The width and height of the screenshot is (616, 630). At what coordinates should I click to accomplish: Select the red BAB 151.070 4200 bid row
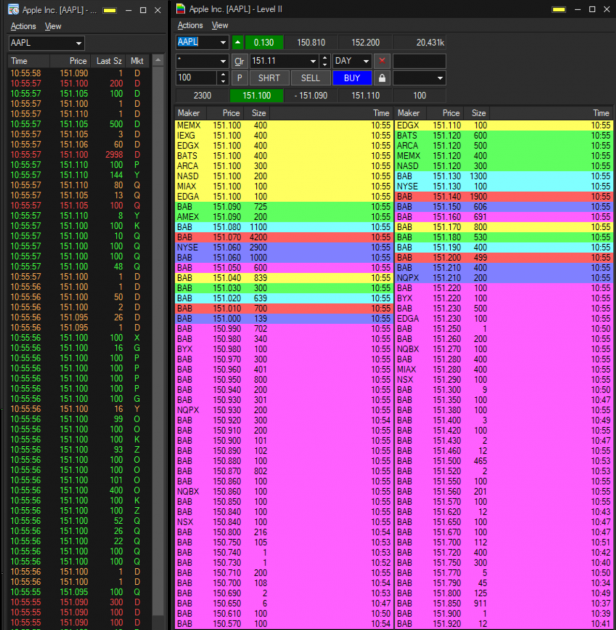(284, 237)
